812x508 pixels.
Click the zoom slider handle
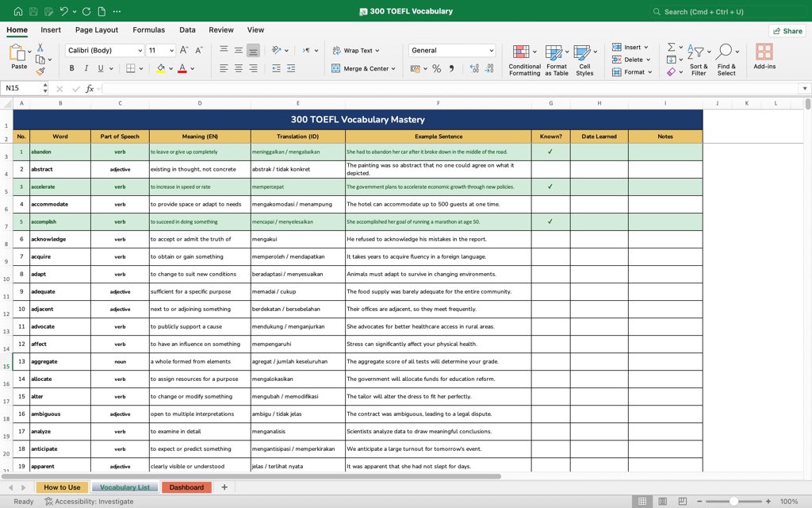click(x=733, y=502)
